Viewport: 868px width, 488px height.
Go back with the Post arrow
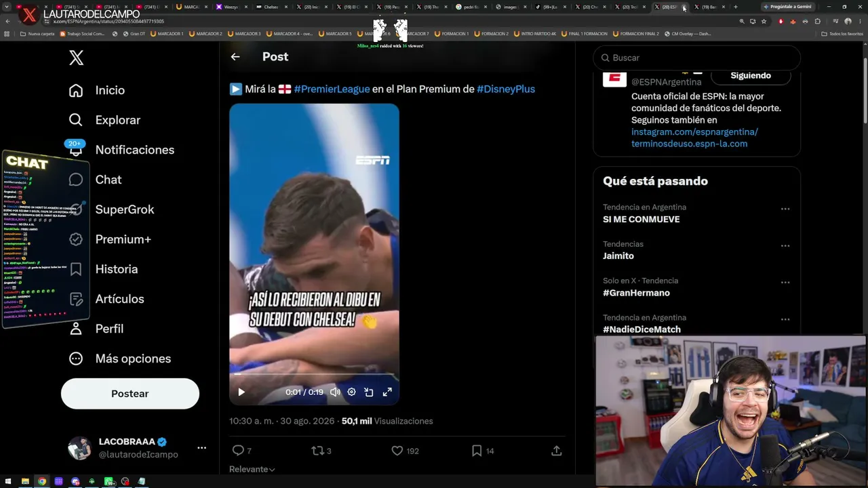click(235, 57)
